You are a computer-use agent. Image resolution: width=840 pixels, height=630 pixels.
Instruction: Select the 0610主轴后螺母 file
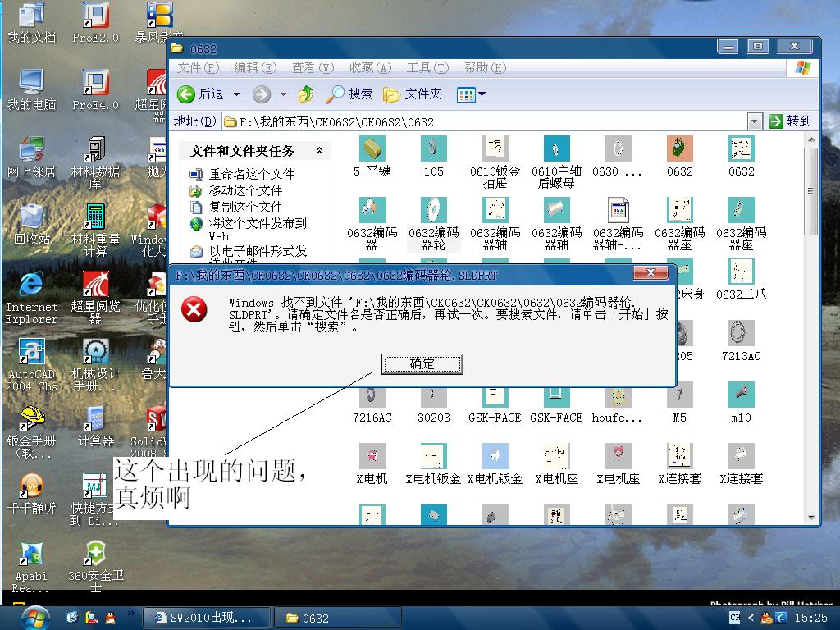(x=557, y=162)
